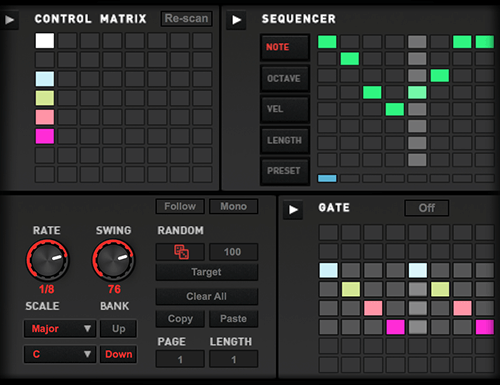
Task: Click the yellow-green pad in Control Matrix
Action: coord(45,98)
